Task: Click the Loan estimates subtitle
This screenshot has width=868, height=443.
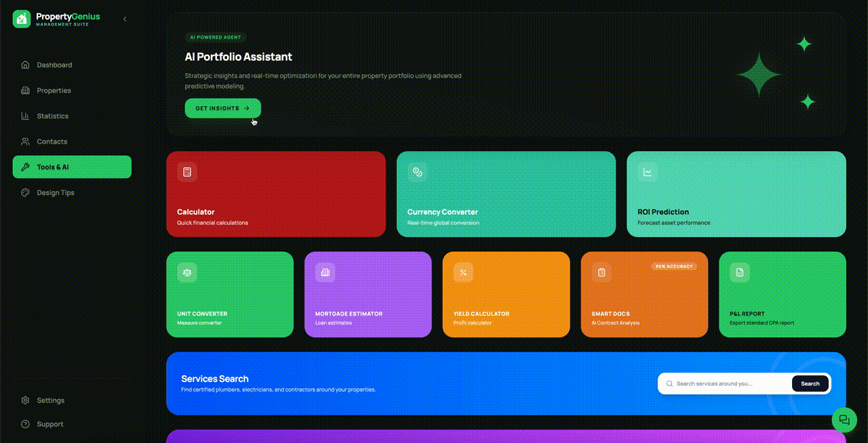Action: 334,323
